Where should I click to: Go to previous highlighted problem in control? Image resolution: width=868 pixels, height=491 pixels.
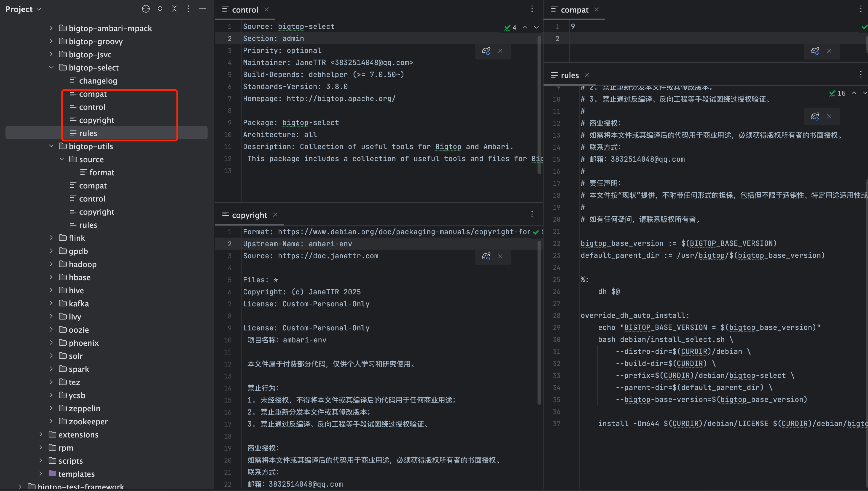coord(525,28)
